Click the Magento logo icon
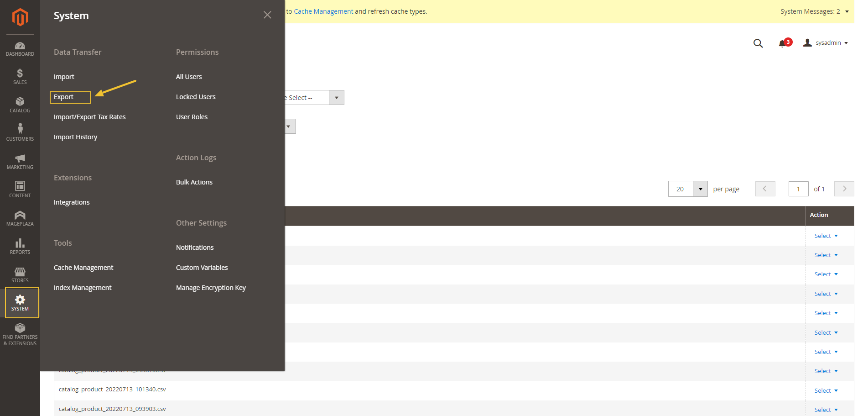Screen dimensions: 868x416 tap(20, 17)
